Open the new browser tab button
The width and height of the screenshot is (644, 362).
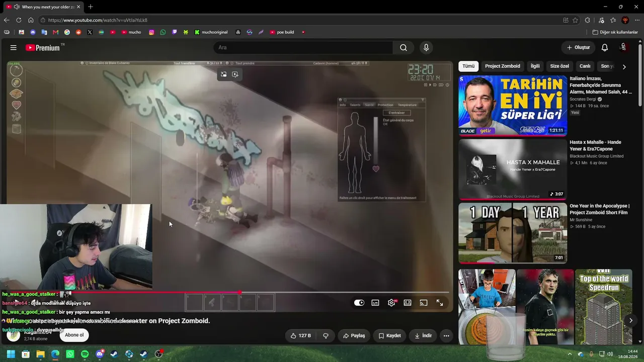(91, 7)
